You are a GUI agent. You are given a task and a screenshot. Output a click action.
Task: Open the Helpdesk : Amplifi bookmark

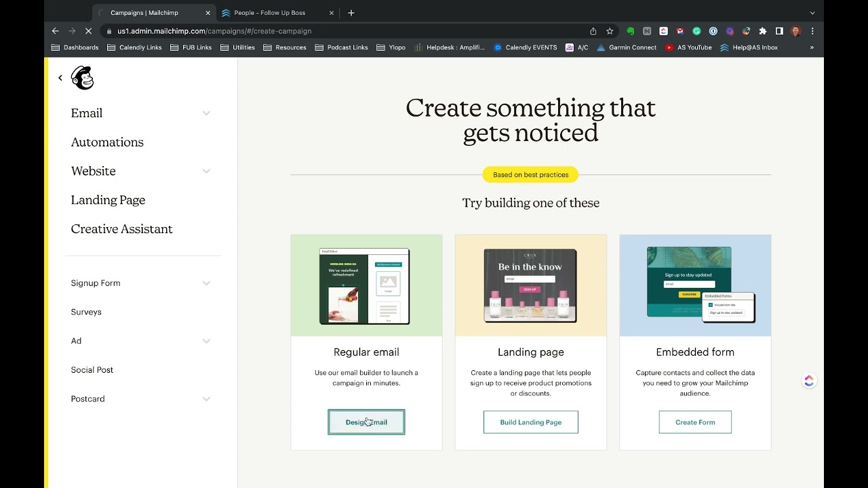450,47
